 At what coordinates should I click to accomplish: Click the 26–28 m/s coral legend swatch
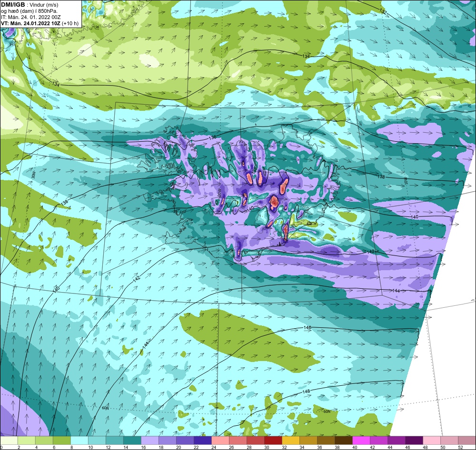(238, 440)
